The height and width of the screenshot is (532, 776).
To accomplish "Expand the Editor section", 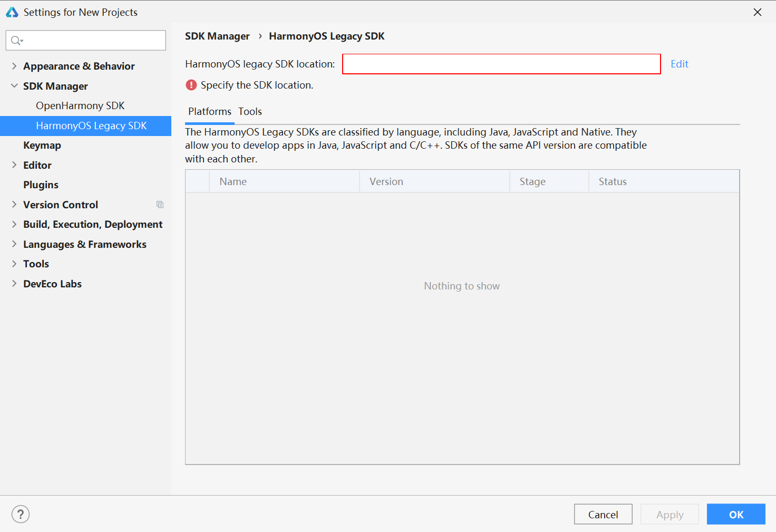I will (14, 165).
